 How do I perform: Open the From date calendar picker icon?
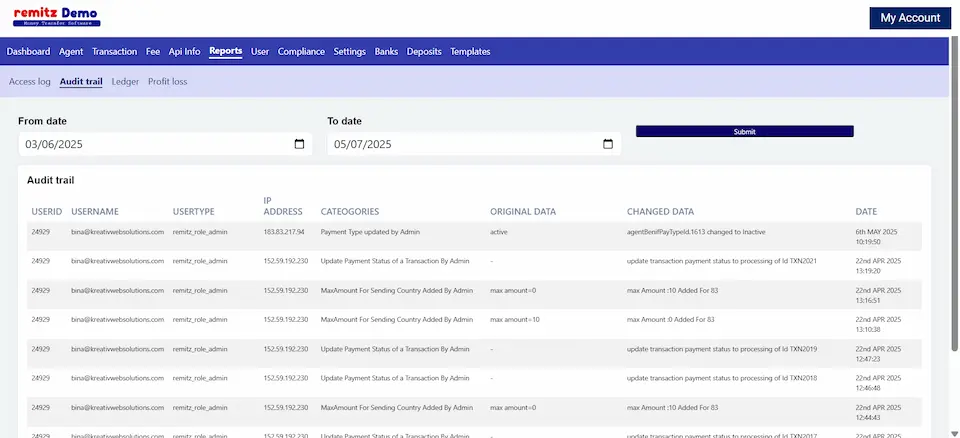coord(299,144)
